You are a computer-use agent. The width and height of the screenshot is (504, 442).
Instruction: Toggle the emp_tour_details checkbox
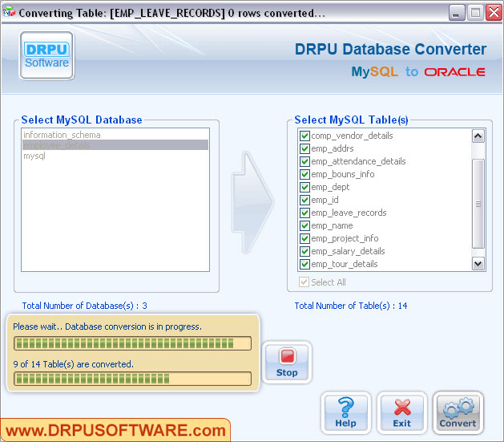tap(304, 264)
